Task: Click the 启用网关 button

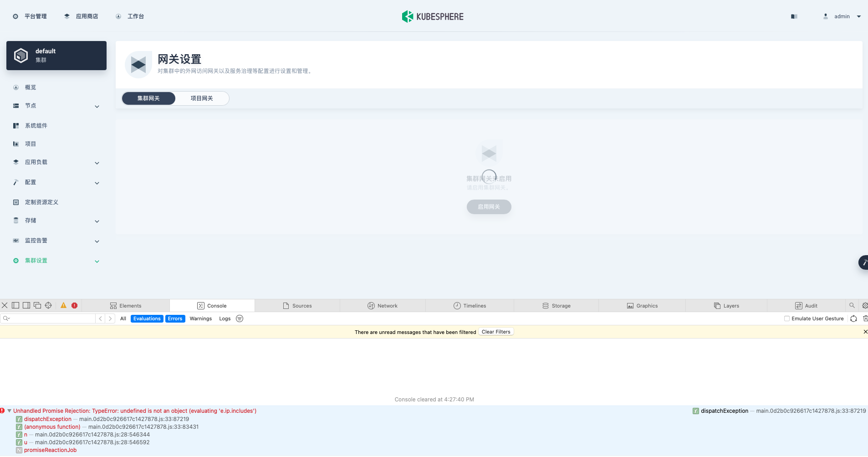Action: pyautogui.click(x=488, y=207)
